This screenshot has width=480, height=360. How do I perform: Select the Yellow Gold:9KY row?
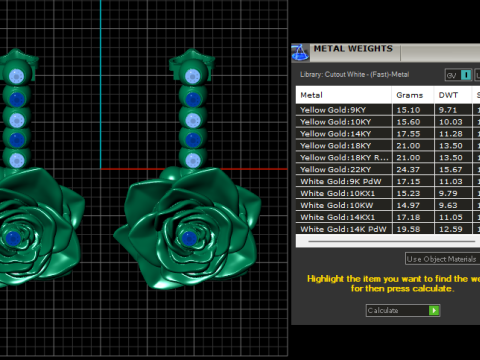(388, 110)
